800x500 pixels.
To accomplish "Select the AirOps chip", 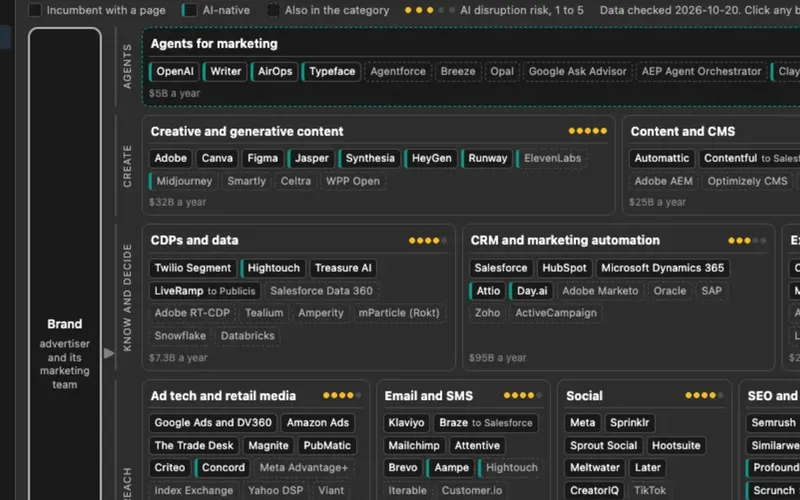I will [274, 71].
